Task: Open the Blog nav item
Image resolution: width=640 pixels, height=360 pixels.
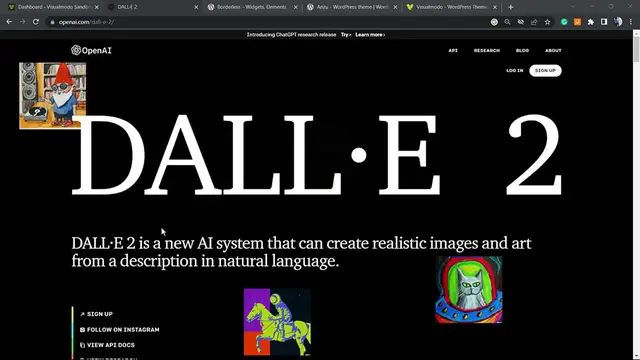Action: click(x=522, y=51)
